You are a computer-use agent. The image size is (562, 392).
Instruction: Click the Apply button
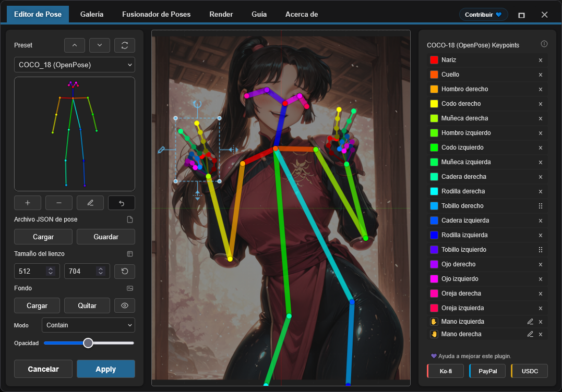(x=106, y=369)
